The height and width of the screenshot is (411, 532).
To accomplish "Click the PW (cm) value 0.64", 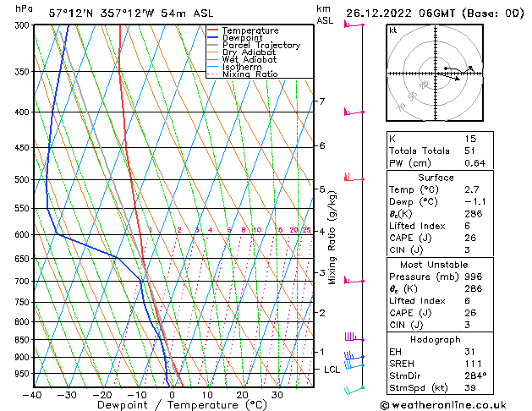I will (x=474, y=163).
